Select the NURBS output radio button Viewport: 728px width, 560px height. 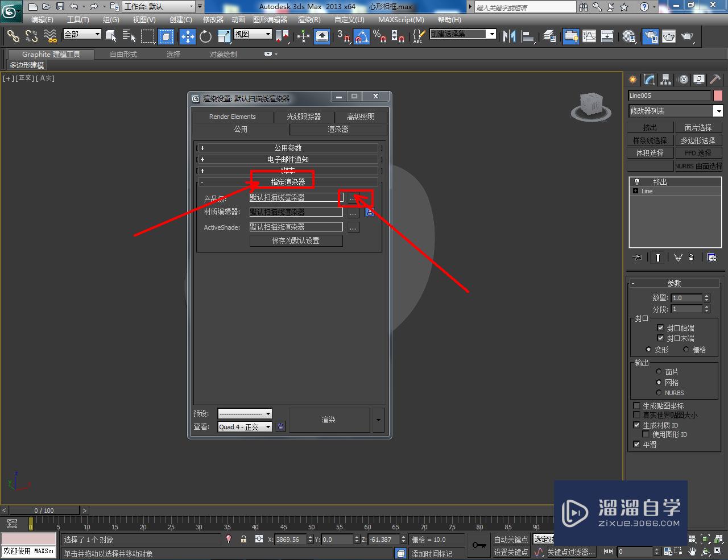pyautogui.click(x=659, y=393)
